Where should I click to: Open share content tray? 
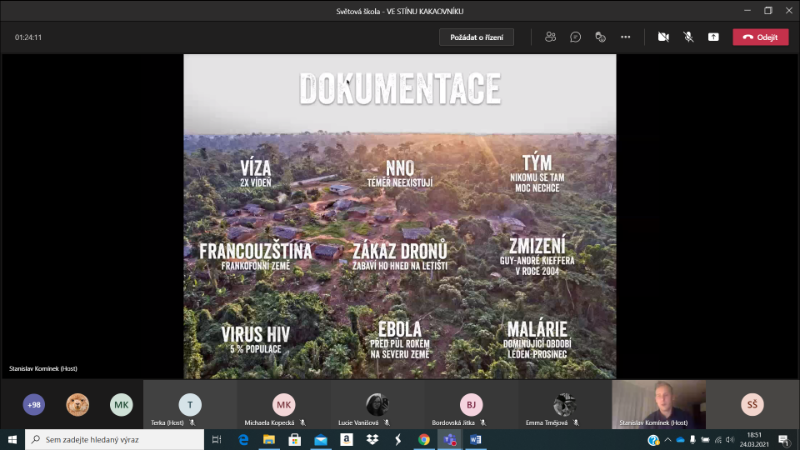coord(713,37)
